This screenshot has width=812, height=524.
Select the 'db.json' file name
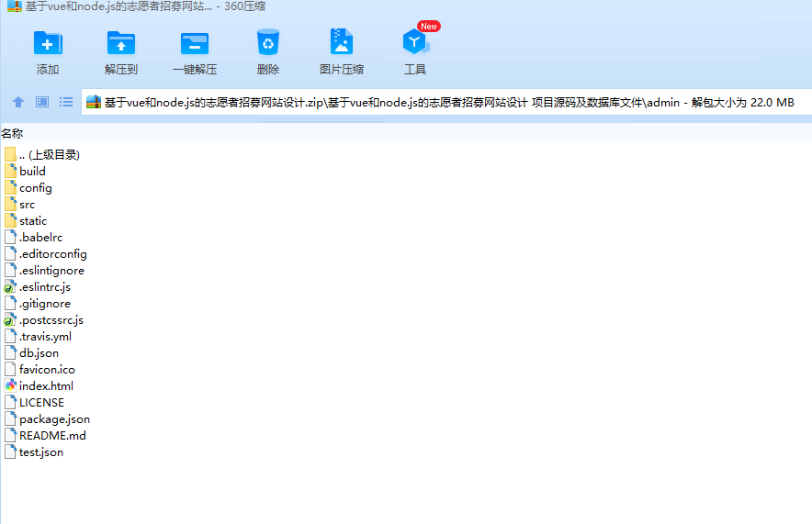click(39, 352)
